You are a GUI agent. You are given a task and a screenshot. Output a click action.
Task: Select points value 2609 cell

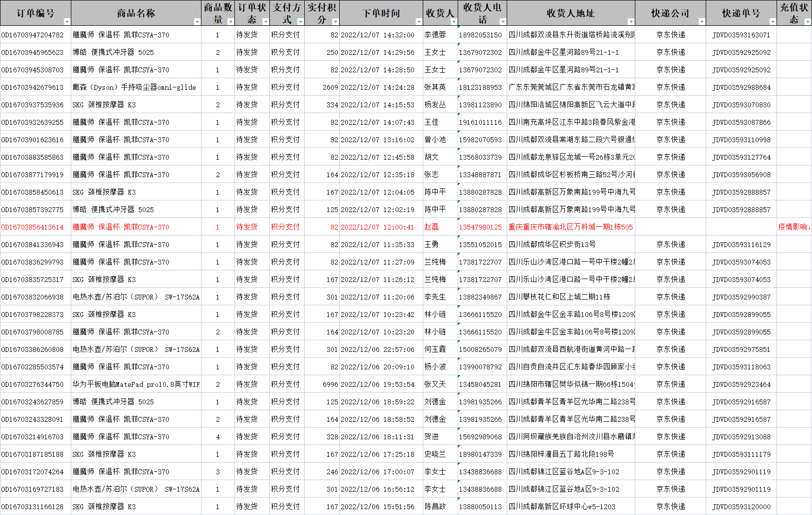[x=322, y=87]
